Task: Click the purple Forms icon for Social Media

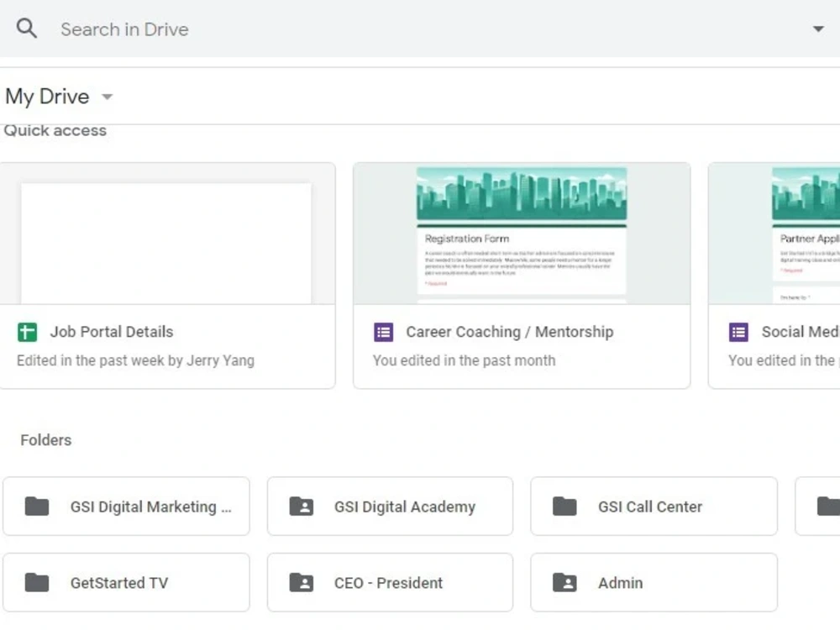Action: click(x=738, y=332)
